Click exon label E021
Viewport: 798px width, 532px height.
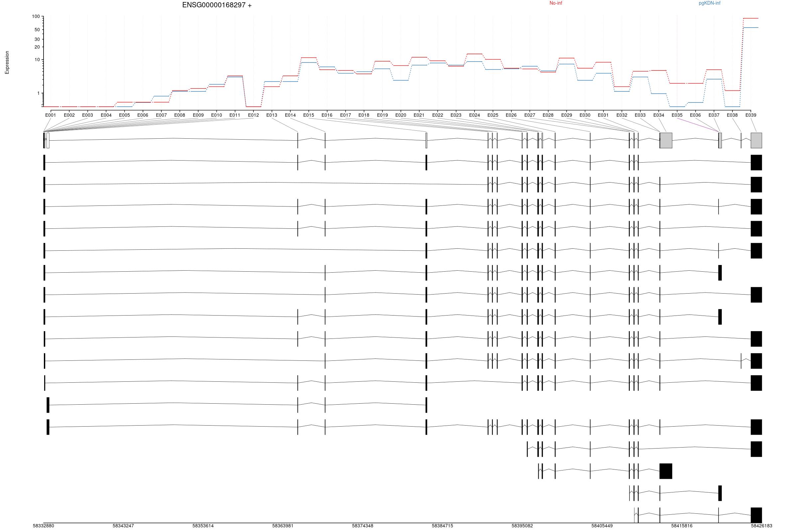coord(419,115)
